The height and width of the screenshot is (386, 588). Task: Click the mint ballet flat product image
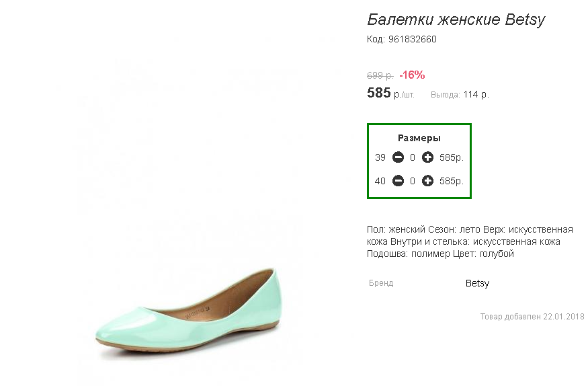click(x=188, y=311)
